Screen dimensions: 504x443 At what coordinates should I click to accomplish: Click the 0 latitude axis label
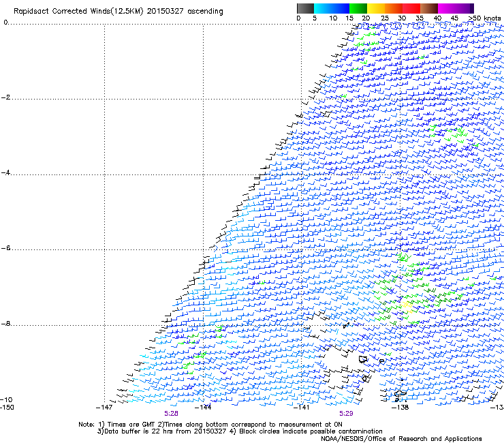5,22
